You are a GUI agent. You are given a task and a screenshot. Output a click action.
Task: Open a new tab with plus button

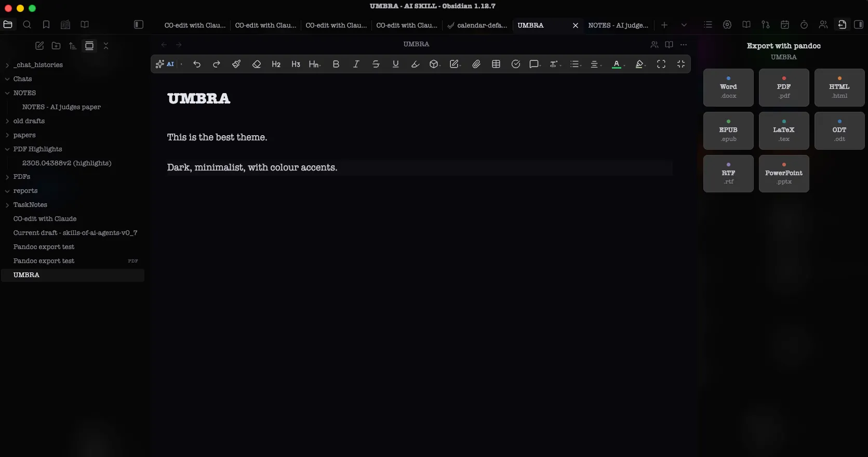[x=664, y=25]
